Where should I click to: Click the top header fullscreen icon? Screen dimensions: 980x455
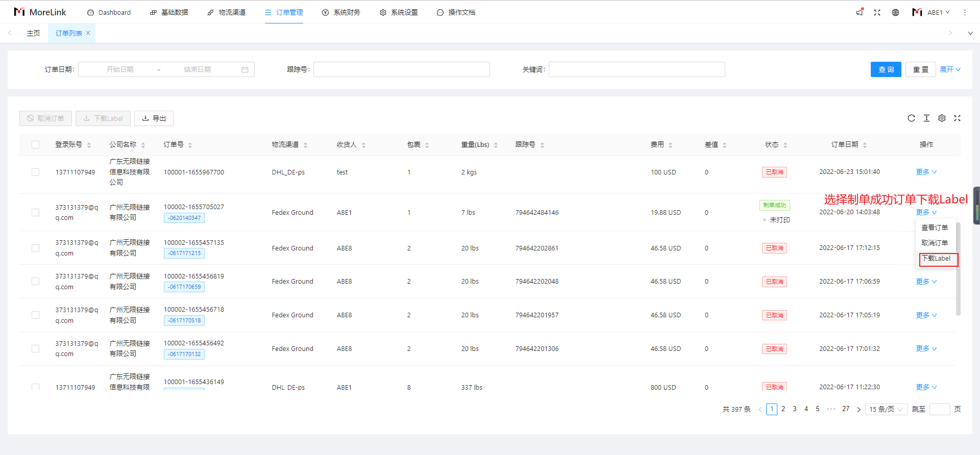click(x=877, y=12)
